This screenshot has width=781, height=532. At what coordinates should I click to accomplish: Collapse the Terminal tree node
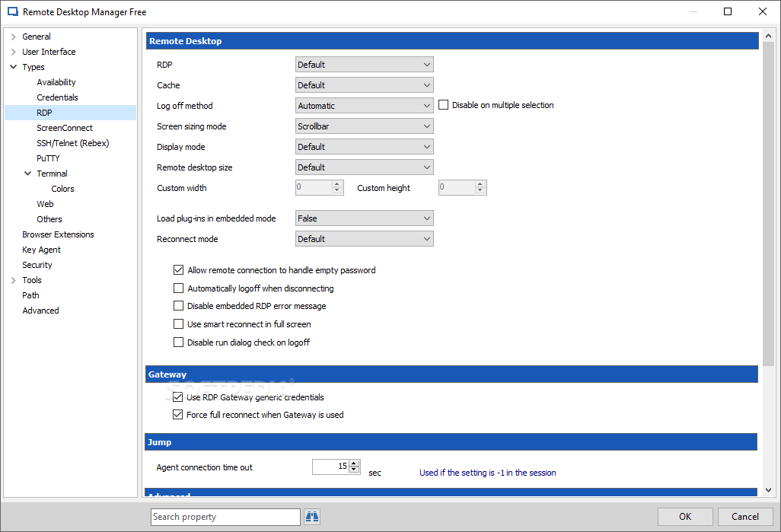[x=28, y=174]
